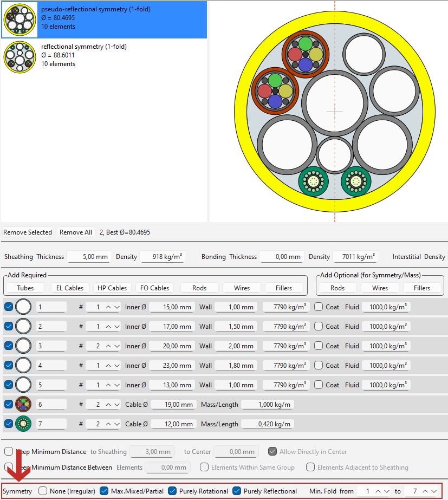Click the multicolor cable icon in row 6
This screenshot has width=448, height=500.
(23, 405)
